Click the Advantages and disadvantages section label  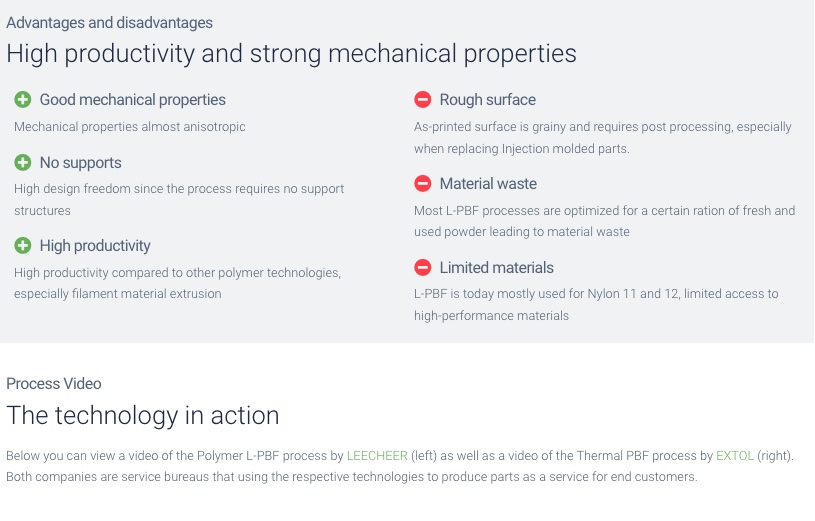click(x=109, y=23)
